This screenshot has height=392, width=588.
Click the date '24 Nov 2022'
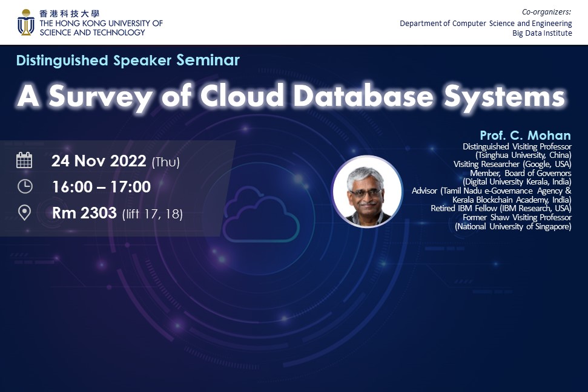pos(99,161)
